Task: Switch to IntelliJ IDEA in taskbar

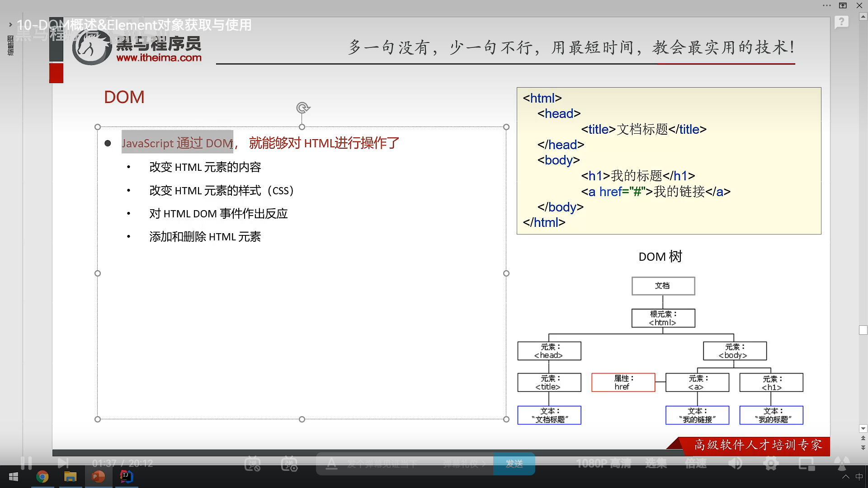Action: [126, 477]
